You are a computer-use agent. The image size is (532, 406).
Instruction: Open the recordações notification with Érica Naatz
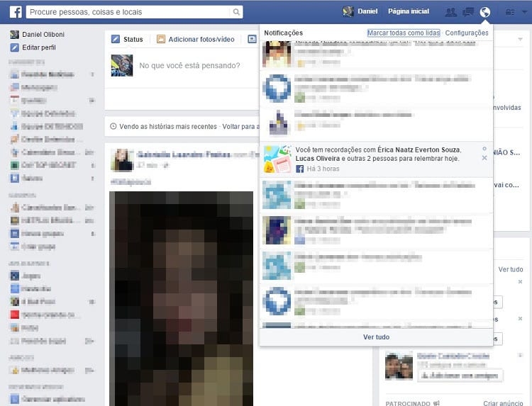pos(375,159)
